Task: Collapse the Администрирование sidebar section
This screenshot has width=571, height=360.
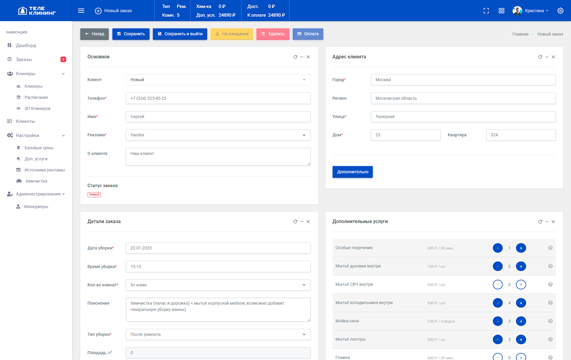Action: click(36, 194)
